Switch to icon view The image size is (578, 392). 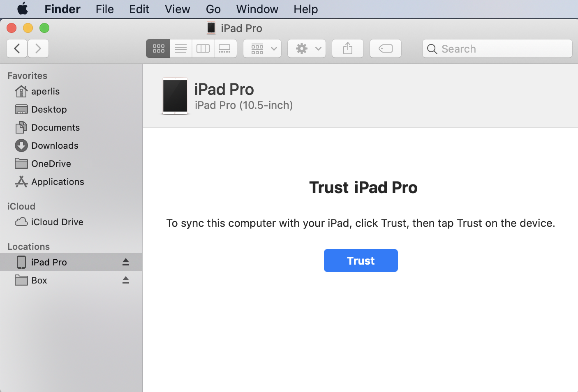point(158,48)
